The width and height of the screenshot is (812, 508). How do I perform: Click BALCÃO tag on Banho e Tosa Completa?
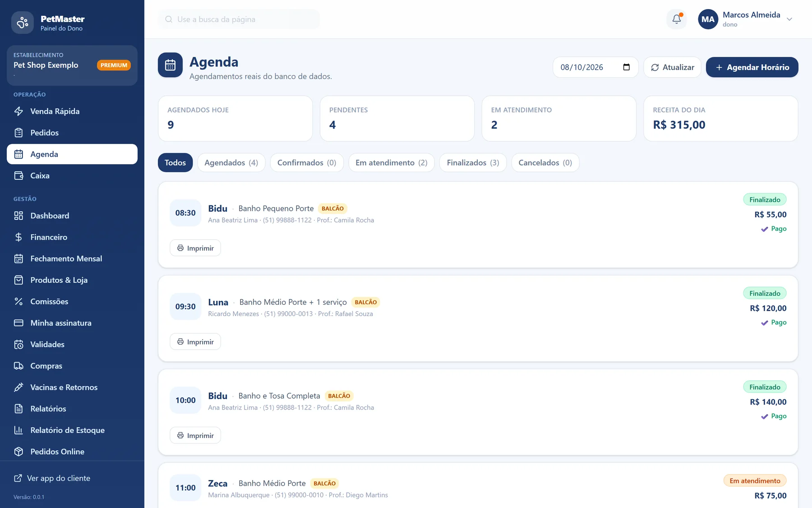pyautogui.click(x=339, y=396)
